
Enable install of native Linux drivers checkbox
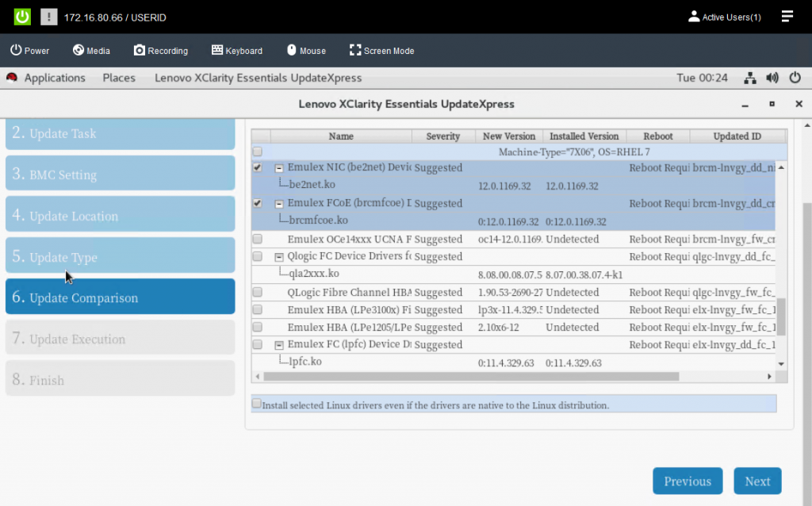(x=256, y=403)
